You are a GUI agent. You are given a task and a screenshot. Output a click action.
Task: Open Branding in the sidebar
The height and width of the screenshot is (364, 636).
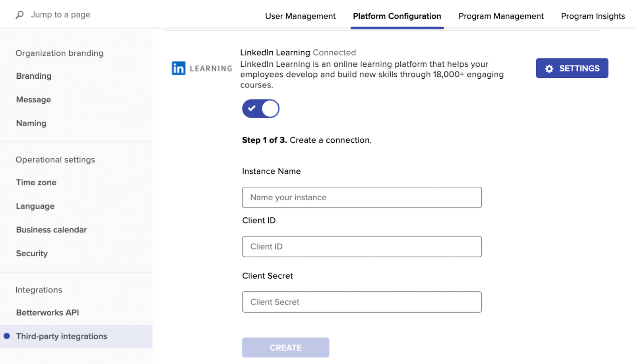pos(34,76)
